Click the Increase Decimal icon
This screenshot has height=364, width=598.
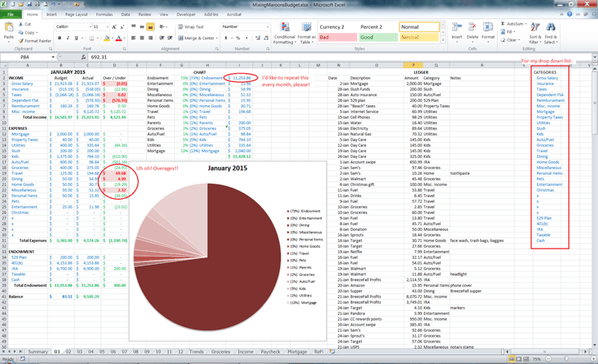[x=258, y=38]
